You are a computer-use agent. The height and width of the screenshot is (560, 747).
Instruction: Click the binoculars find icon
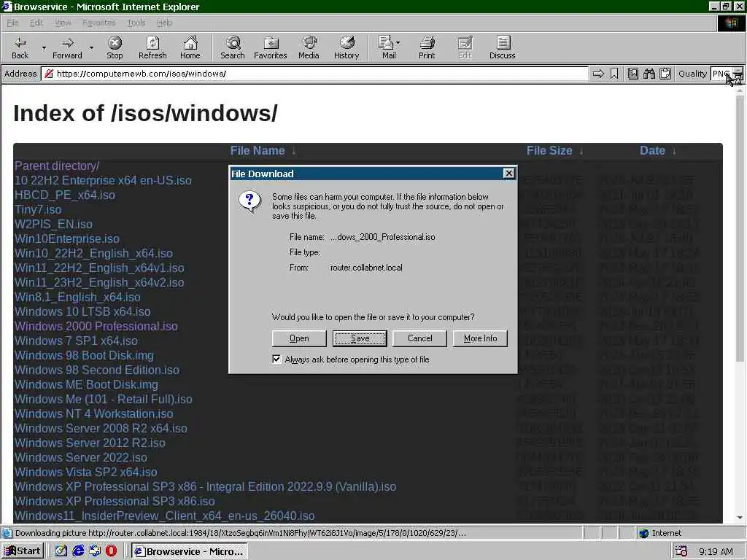click(x=649, y=74)
